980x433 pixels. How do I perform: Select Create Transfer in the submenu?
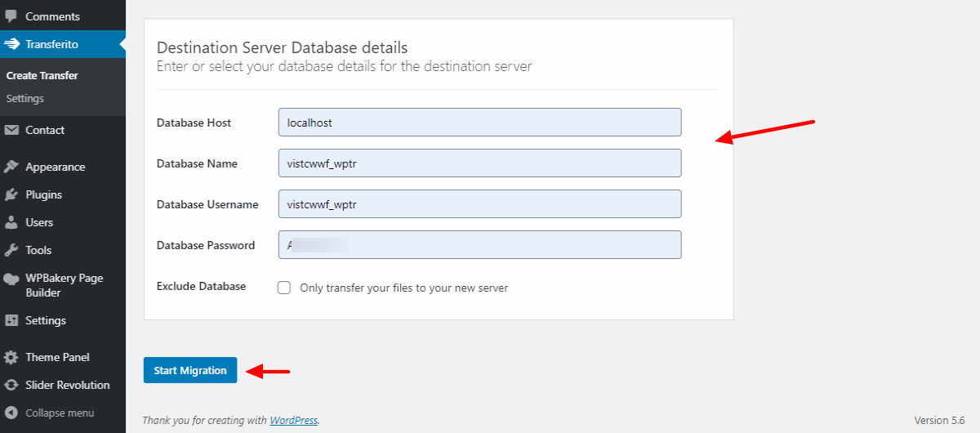point(42,75)
